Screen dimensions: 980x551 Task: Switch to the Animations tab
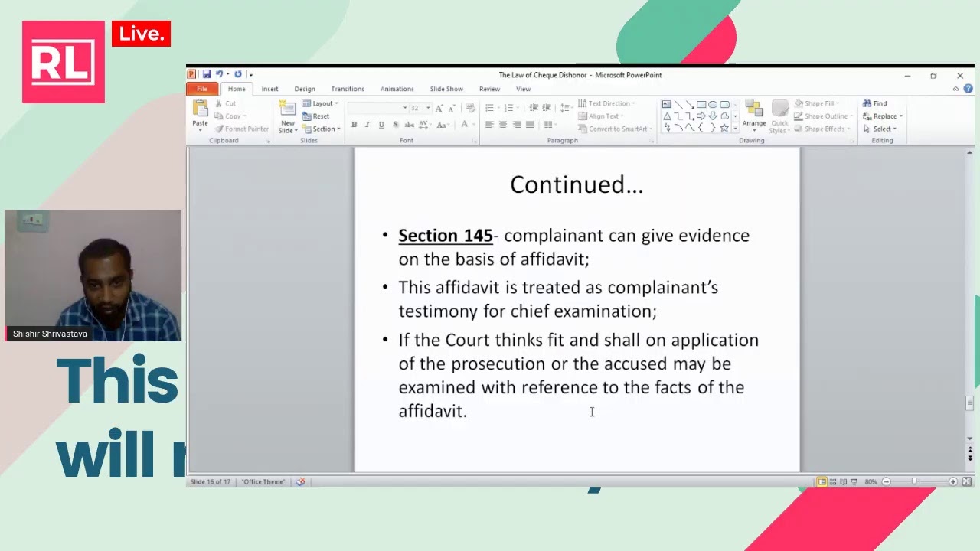coord(397,89)
